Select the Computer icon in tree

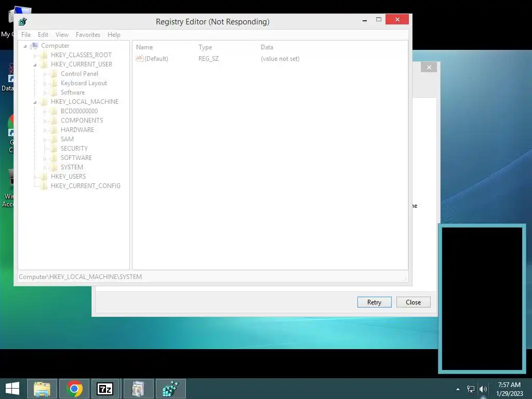pyautogui.click(x=34, y=46)
